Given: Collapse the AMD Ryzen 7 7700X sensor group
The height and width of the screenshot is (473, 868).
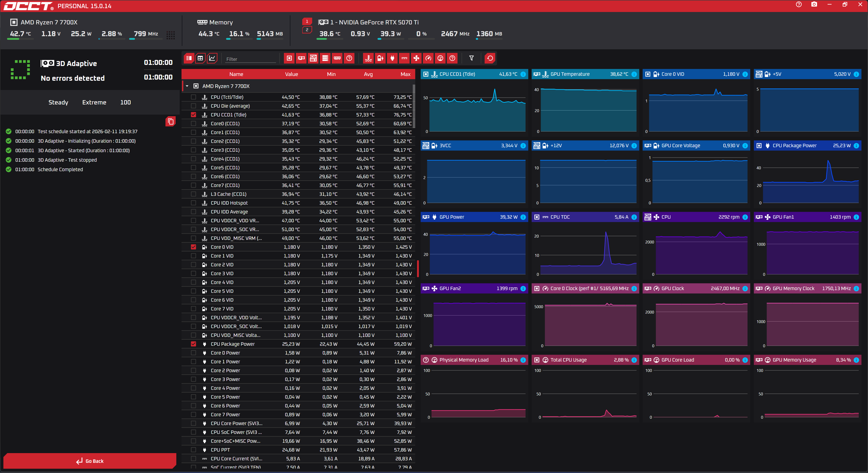Looking at the screenshot, I should pos(187,86).
